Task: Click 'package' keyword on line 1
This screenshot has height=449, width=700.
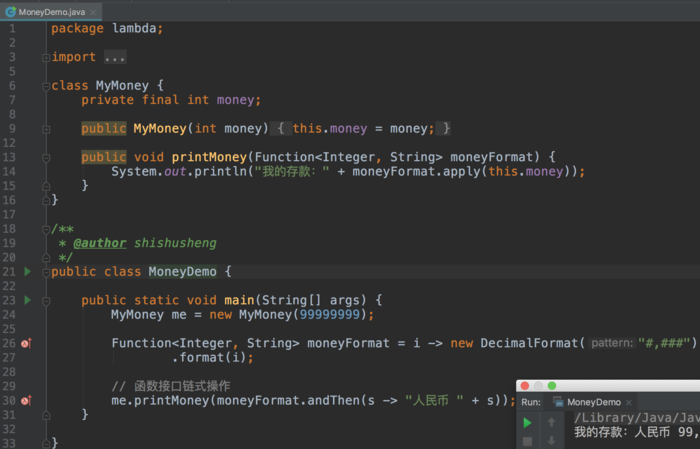Action: [77, 29]
